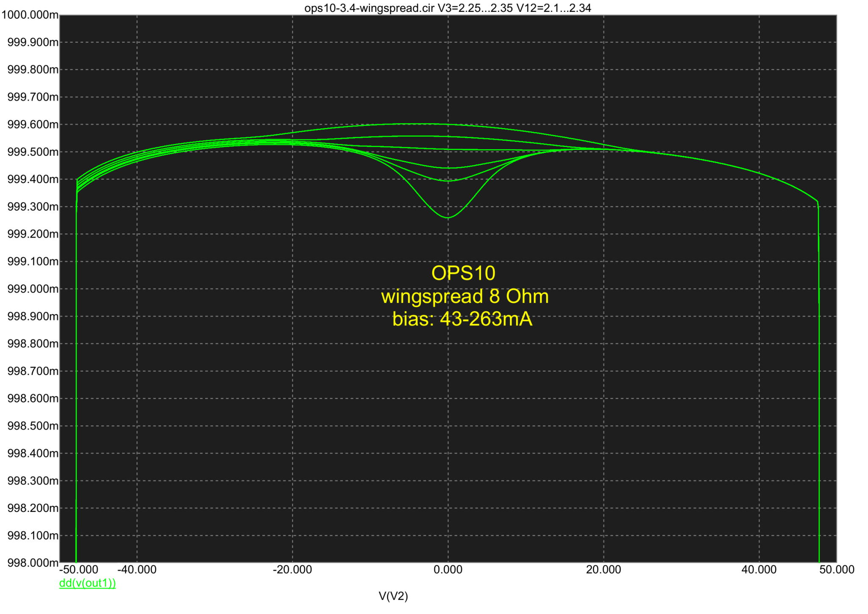The height and width of the screenshot is (614, 868).
Task: Click the 20.000 x-axis tick label
Action: pos(604,570)
